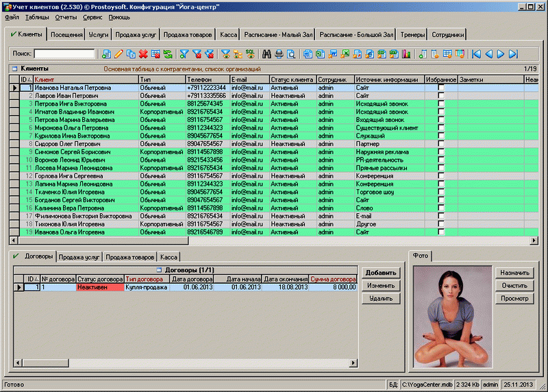Click the red X delete record icon
This screenshot has width=548, height=392.
(x=143, y=53)
